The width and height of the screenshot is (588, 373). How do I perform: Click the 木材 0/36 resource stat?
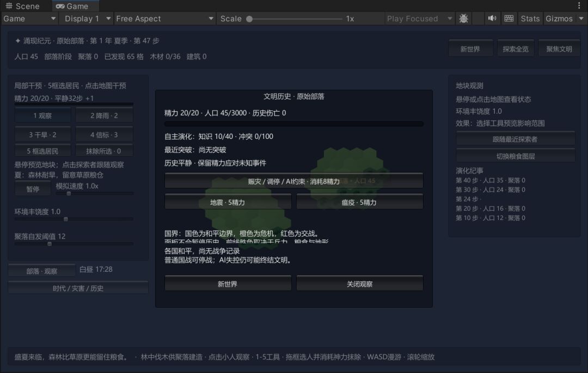pyautogui.click(x=165, y=57)
